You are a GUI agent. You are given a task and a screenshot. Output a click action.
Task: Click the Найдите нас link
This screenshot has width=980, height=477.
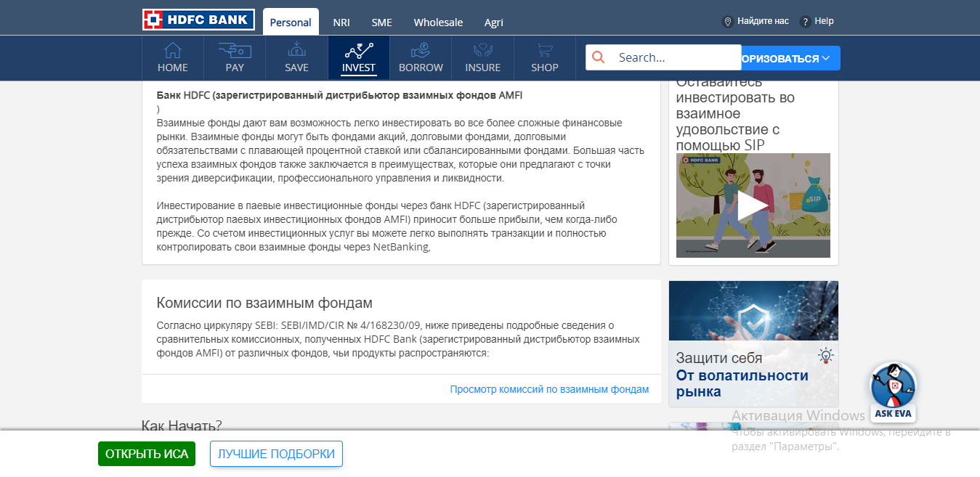[763, 21]
